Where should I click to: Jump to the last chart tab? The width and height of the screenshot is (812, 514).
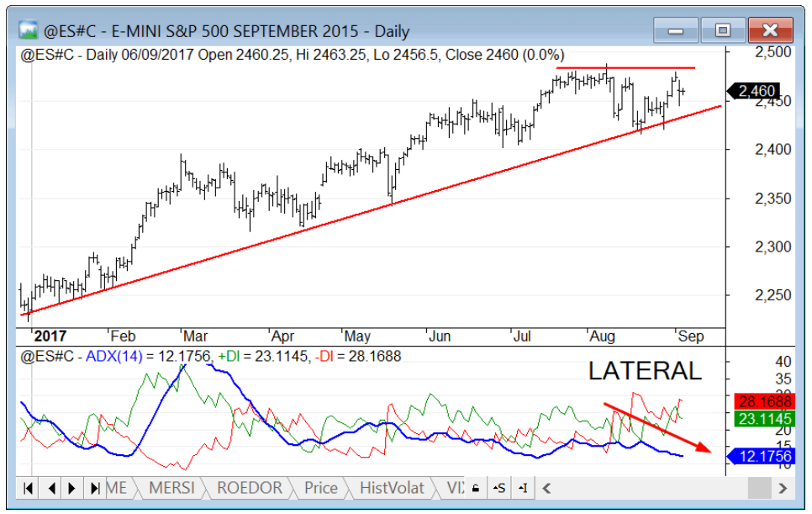coord(95,488)
